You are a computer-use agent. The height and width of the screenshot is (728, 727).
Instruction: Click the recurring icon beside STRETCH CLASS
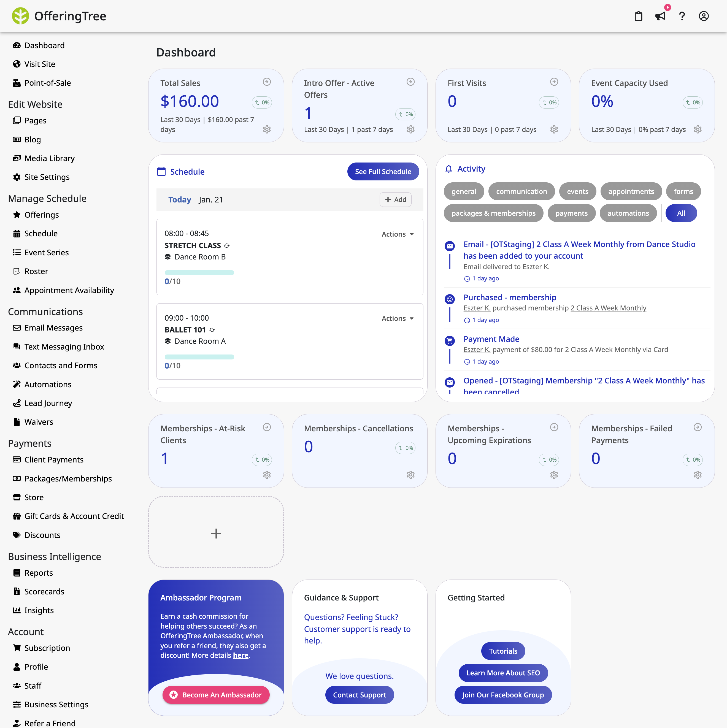pyautogui.click(x=226, y=245)
